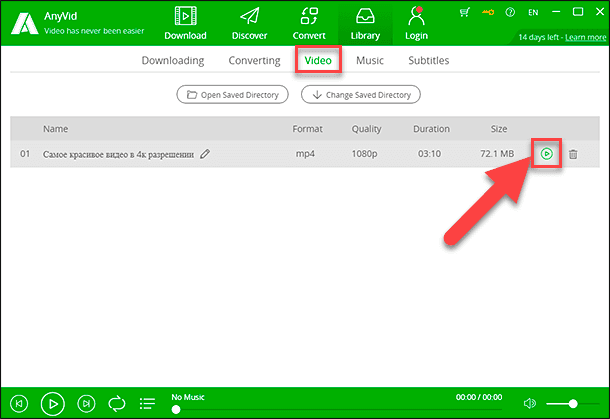Switch to the Downloading tab
The image size is (610, 419).
173,61
